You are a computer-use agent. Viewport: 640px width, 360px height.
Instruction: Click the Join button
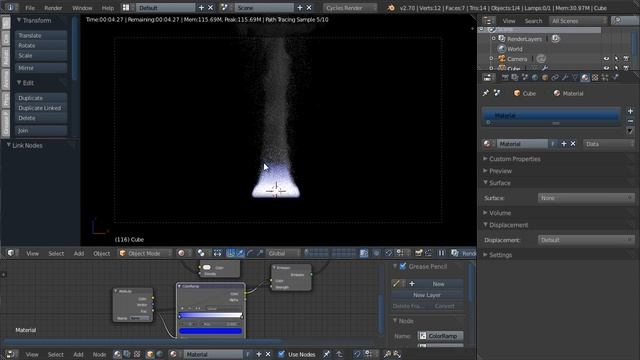tap(41, 131)
